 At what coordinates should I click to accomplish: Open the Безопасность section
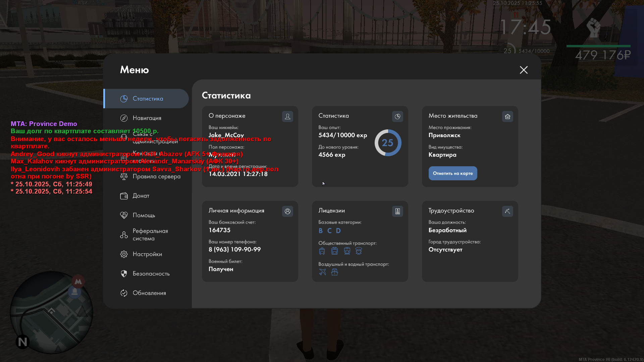pos(151,274)
